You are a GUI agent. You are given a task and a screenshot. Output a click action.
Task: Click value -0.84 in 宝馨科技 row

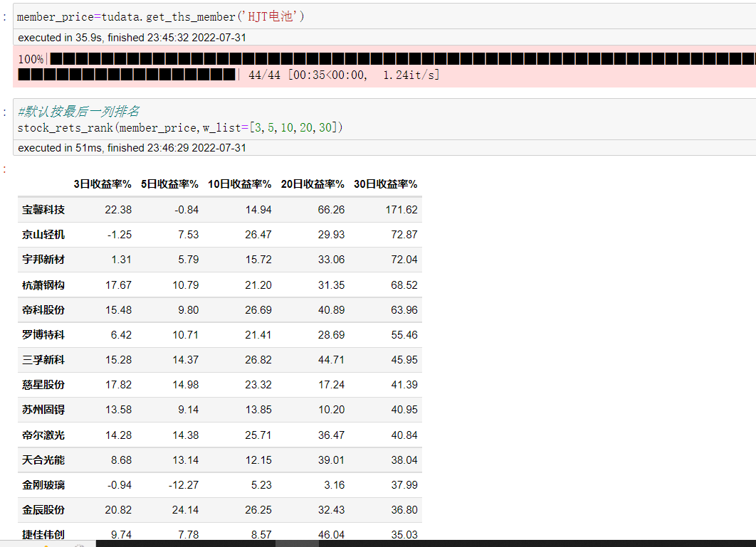[186, 210]
